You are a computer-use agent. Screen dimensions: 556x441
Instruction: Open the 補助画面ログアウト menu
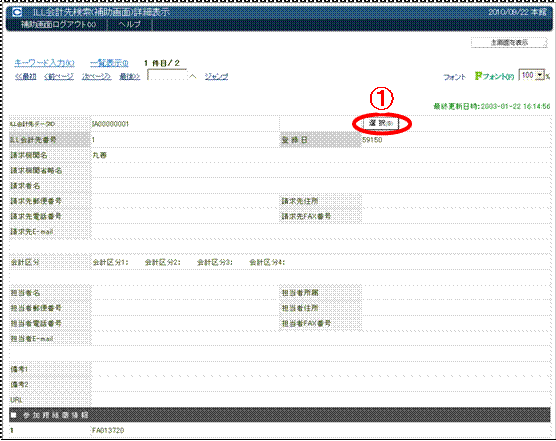tap(59, 24)
